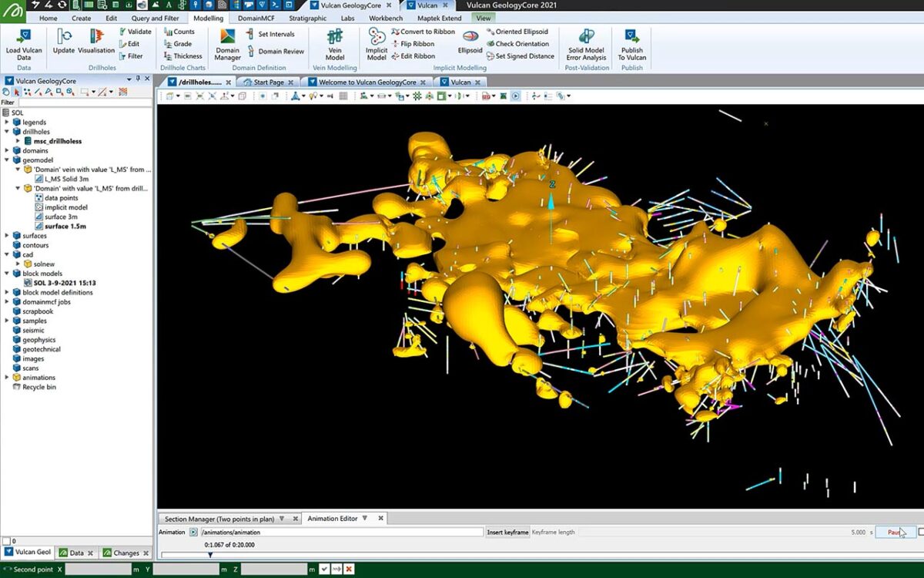This screenshot has width=924, height=578.
Task: Click the green check confirm icon in status bar
Action: [326, 569]
